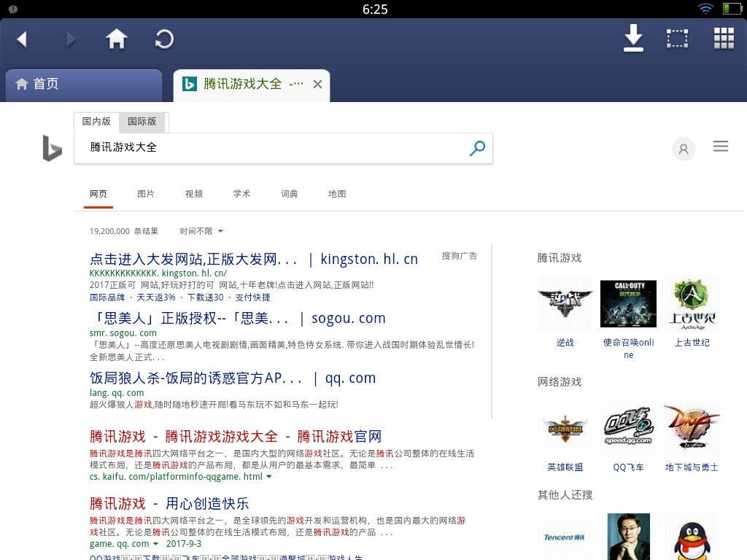The height and width of the screenshot is (560, 747).
Task: Activate the screenshot selection icon
Action: pos(677,39)
